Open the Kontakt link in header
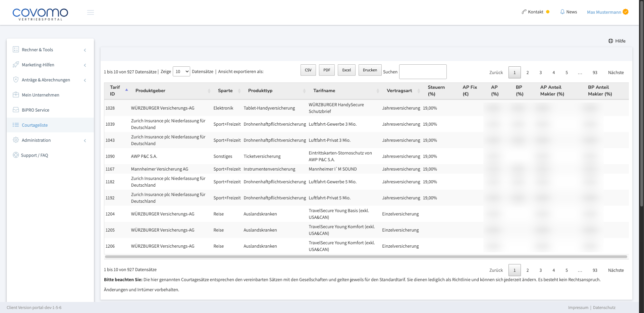The height and width of the screenshot is (313, 644). 535,12
